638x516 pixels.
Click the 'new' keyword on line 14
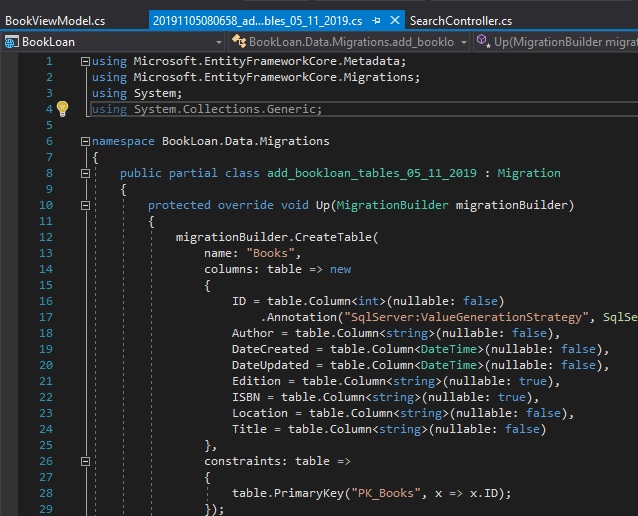[340, 269]
